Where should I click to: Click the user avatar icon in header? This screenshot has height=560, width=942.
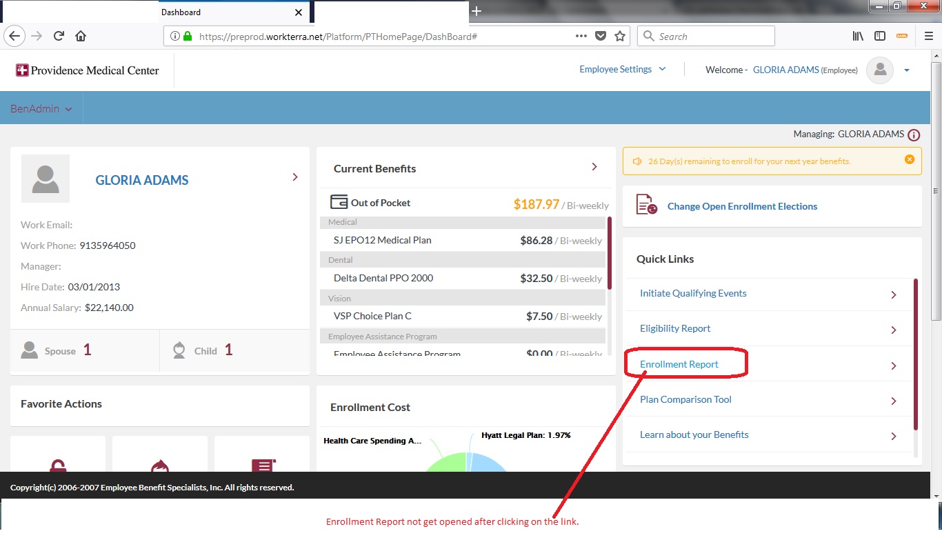[x=879, y=70]
